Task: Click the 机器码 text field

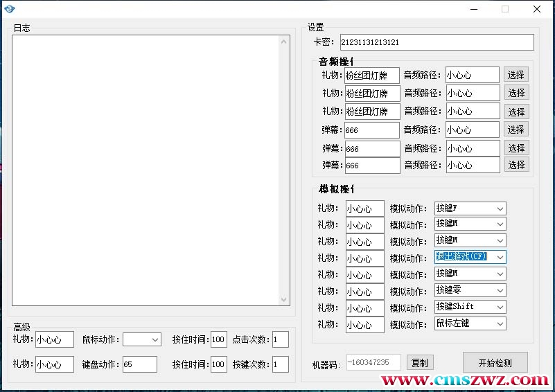Action: (x=373, y=362)
